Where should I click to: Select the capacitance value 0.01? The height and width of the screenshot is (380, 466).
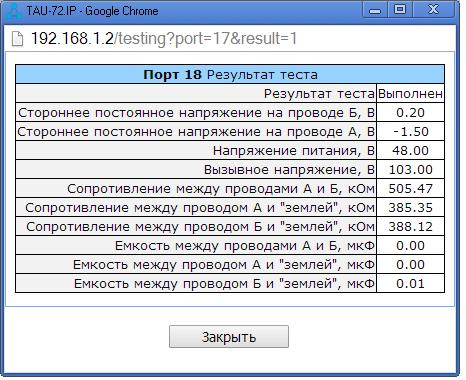[410, 284]
